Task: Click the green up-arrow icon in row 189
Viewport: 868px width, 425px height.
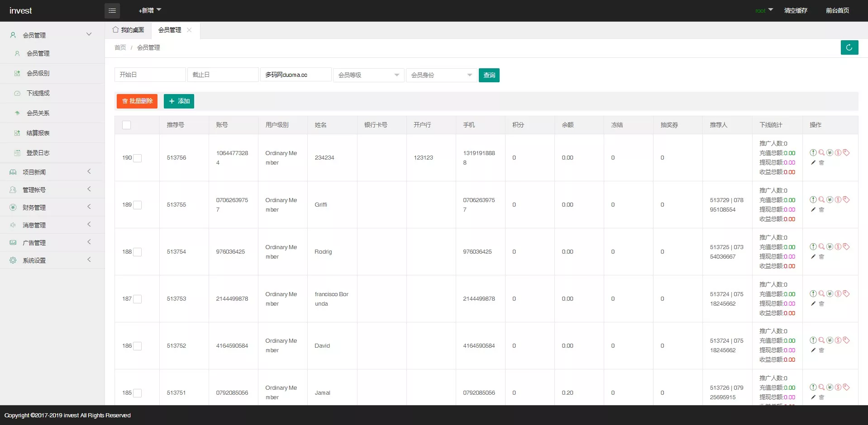Action: [813, 200]
